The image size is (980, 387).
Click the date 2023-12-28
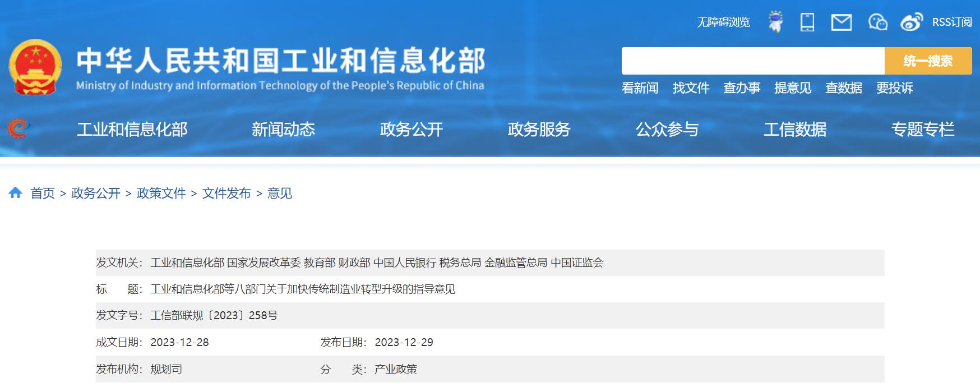click(x=179, y=342)
